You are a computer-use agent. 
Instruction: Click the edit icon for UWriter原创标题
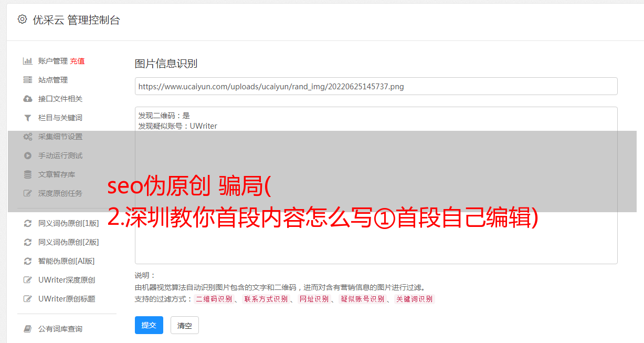point(28,299)
